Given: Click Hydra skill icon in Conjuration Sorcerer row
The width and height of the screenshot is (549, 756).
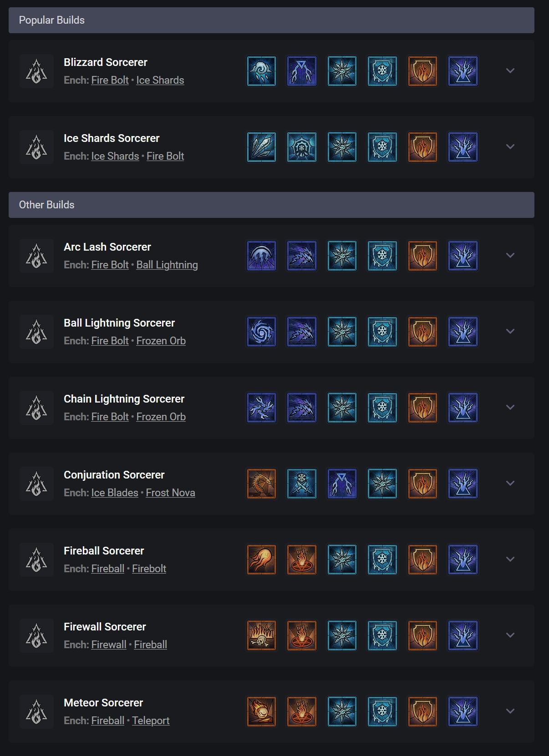Looking at the screenshot, I should pyautogui.click(x=261, y=484).
